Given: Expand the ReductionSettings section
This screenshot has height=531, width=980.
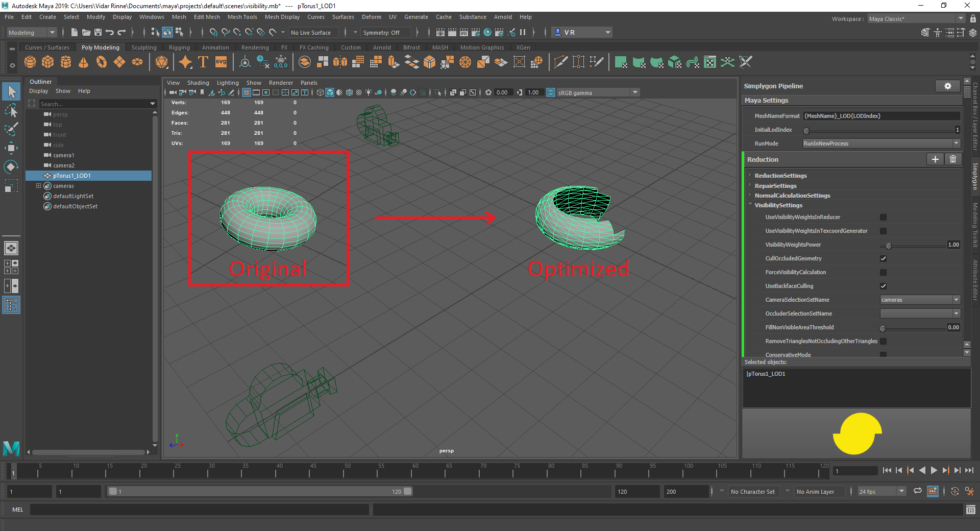Looking at the screenshot, I should [780, 176].
